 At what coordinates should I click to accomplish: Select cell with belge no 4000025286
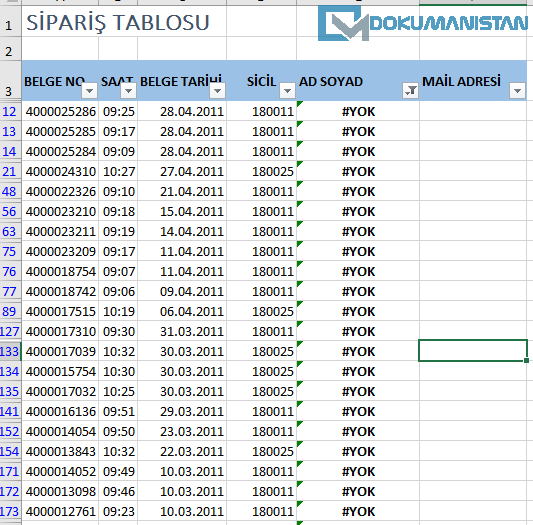click(x=61, y=112)
